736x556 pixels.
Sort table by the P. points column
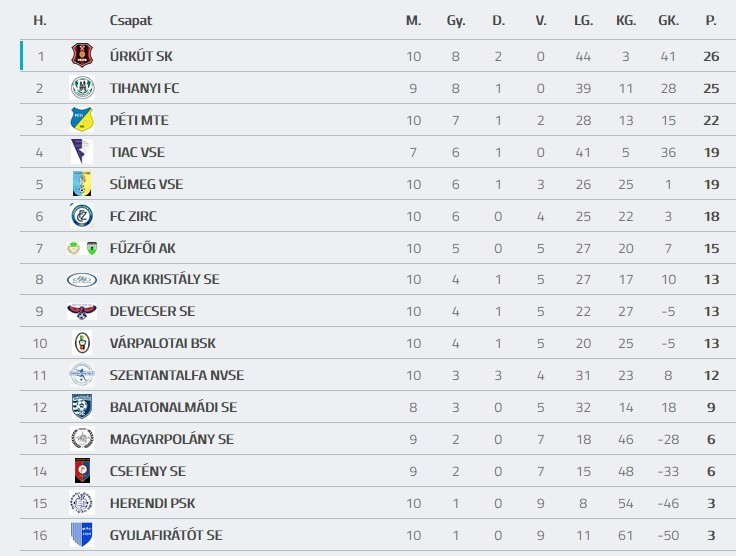click(x=711, y=20)
